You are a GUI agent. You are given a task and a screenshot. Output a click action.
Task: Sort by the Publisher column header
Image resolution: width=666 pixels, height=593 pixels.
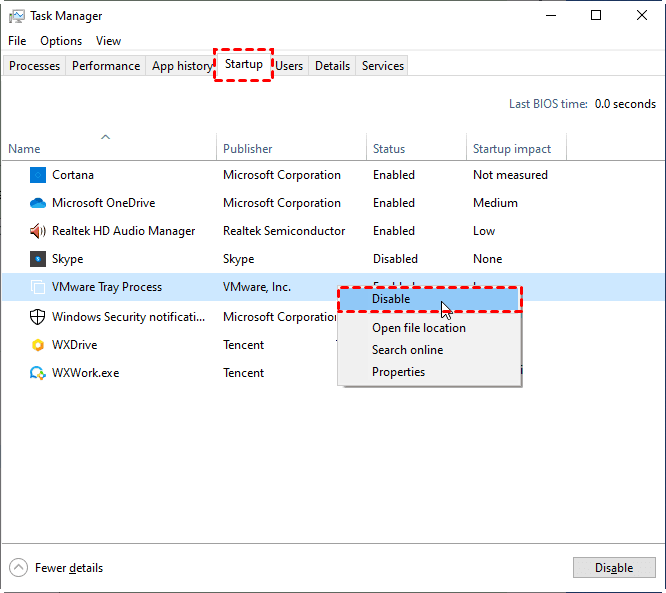pos(248,149)
